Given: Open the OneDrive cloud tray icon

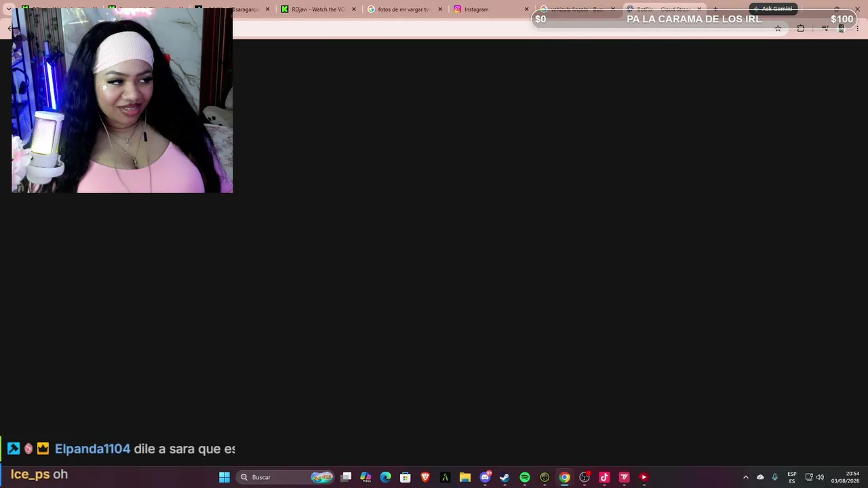Looking at the screenshot, I should (760, 477).
